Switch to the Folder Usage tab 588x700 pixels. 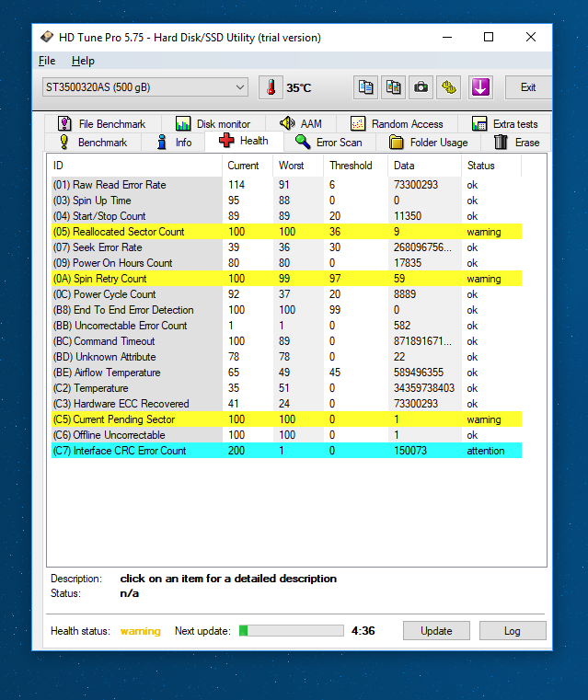428,143
